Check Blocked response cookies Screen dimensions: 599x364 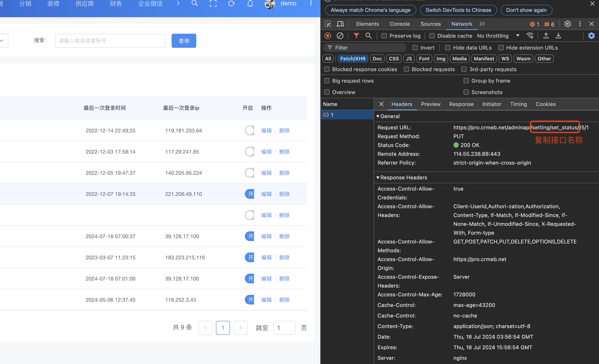pyautogui.click(x=327, y=69)
